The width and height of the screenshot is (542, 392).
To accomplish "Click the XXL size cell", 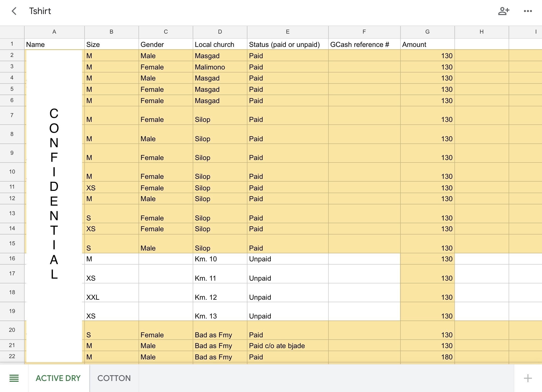I will (x=111, y=293).
